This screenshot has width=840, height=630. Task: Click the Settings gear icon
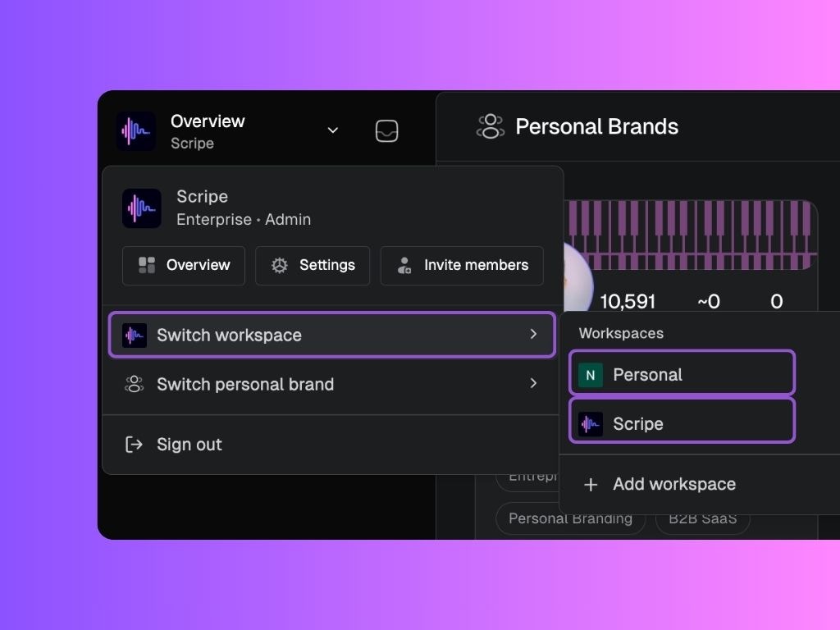pos(279,265)
